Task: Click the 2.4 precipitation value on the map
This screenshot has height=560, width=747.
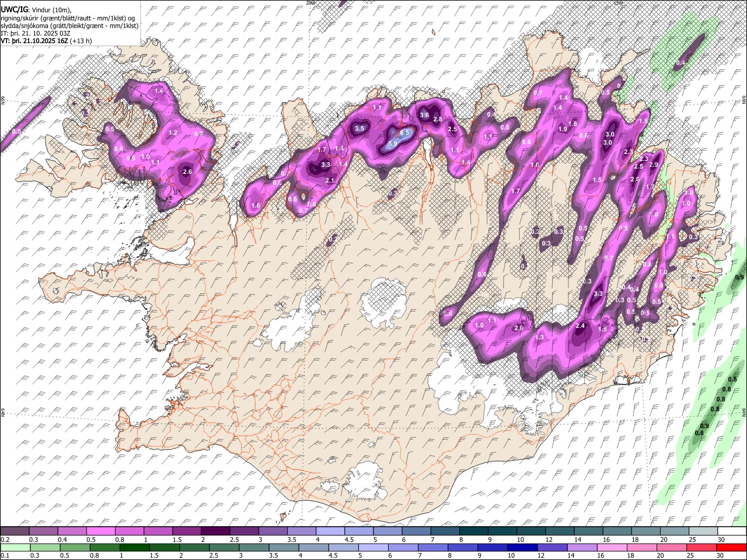Action: coord(580,325)
